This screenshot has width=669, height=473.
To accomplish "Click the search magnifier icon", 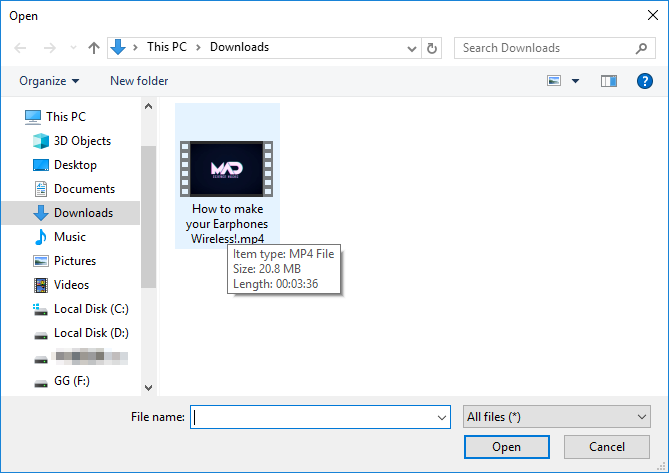I will point(642,48).
